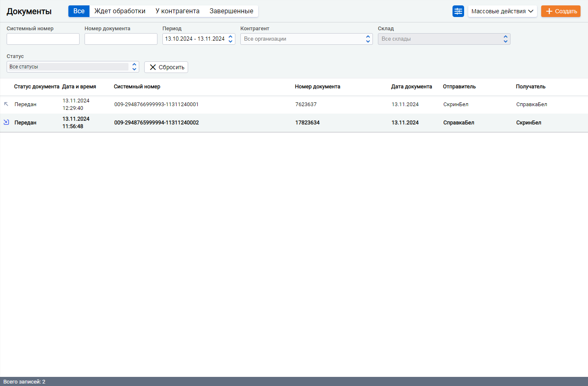
Task: Sort by Дата и время column header
Action: [x=79, y=87]
